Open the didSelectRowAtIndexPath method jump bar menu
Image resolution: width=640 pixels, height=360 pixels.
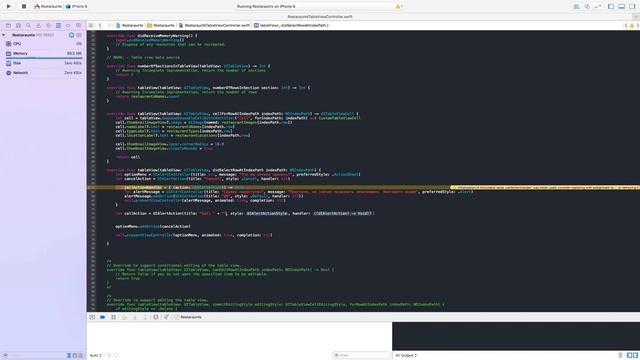click(291, 25)
